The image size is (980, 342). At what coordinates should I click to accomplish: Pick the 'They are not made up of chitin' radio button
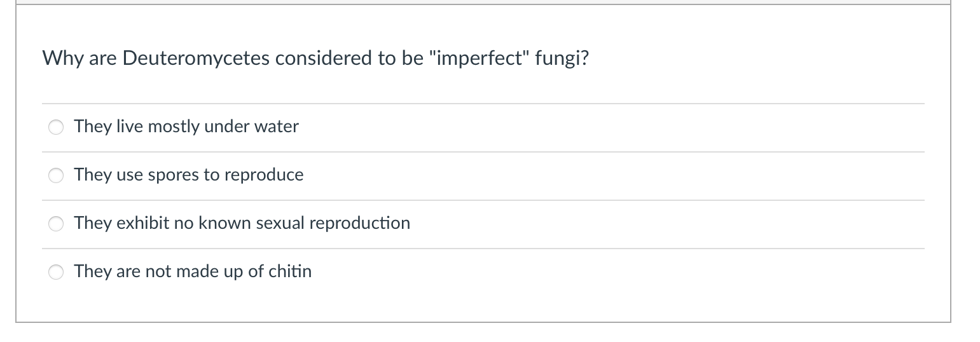tap(57, 272)
